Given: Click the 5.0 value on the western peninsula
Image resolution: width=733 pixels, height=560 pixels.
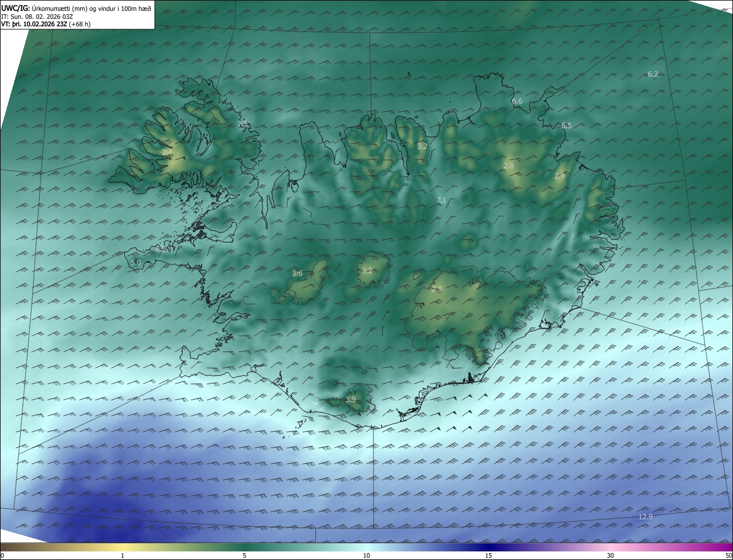Looking at the screenshot, I should pyautogui.click(x=136, y=262).
